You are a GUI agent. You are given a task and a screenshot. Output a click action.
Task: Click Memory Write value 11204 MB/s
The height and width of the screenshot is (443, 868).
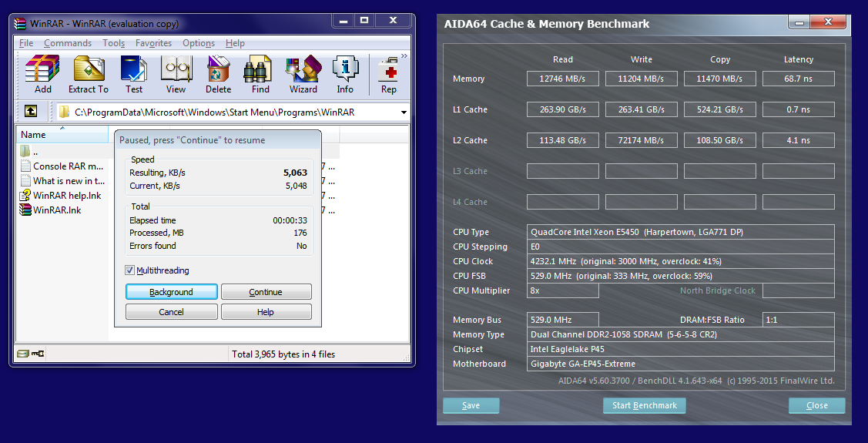click(641, 79)
